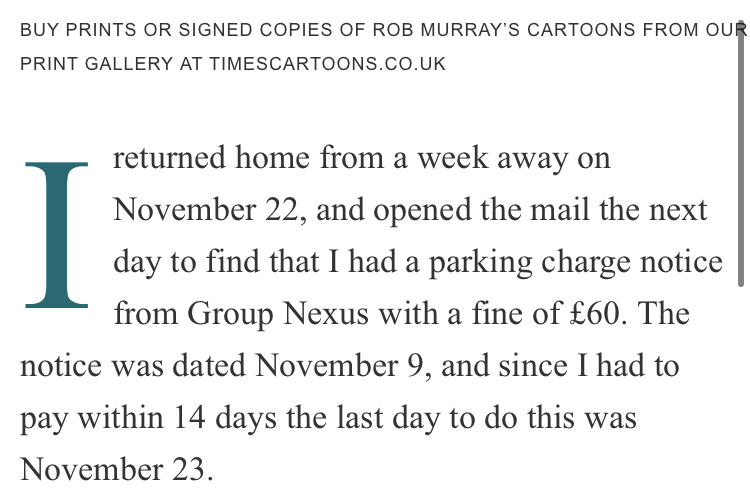Click the words ROB MURRAY'S in the caption

point(446,30)
